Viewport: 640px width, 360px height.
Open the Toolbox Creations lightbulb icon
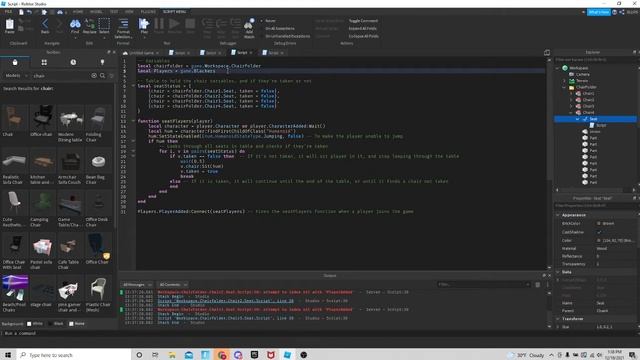click(x=102, y=62)
